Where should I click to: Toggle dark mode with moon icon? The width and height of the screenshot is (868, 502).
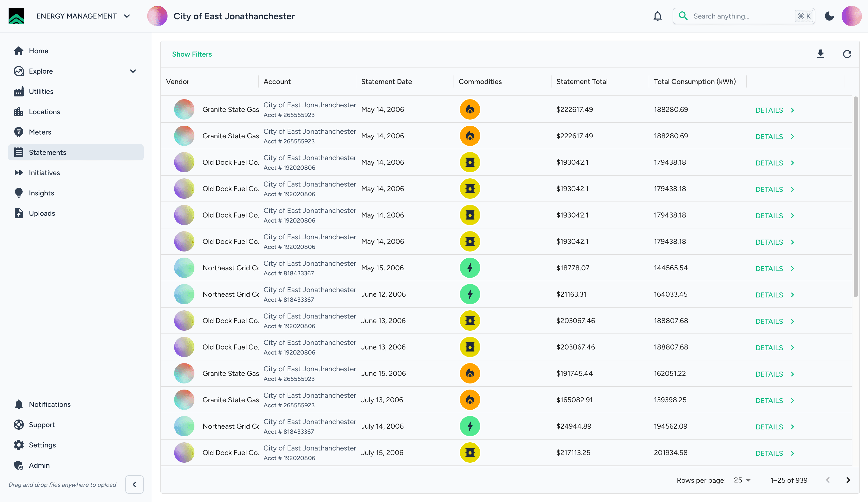829,16
